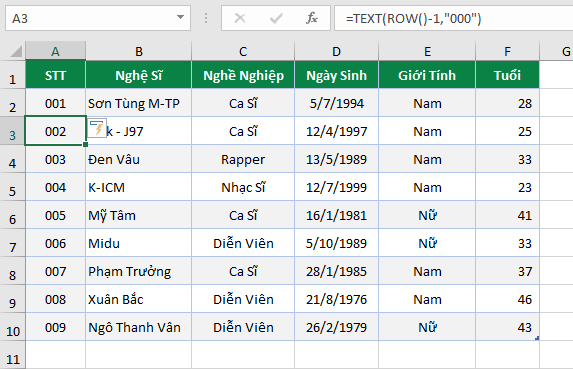Select row 6 header
The image size is (573, 369).
tap(13, 215)
